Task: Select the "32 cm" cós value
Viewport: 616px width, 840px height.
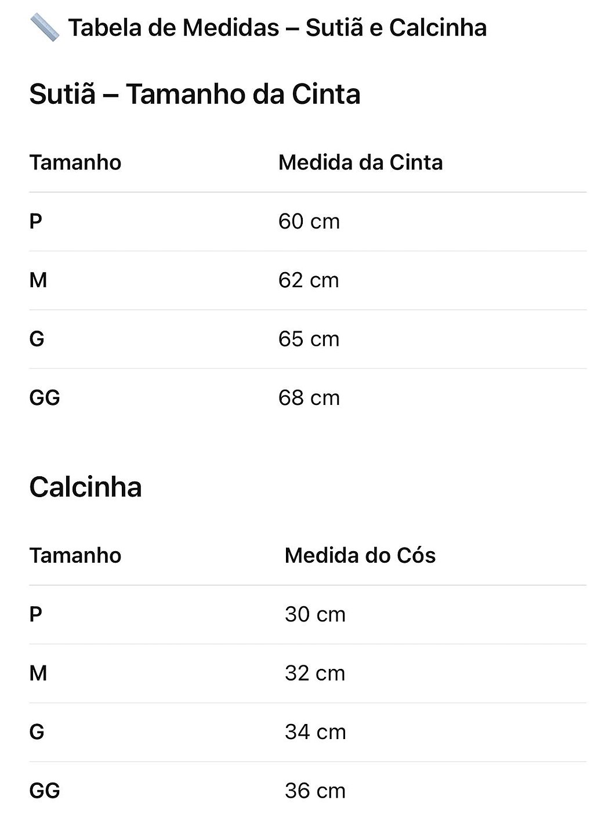Action: click(x=315, y=674)
